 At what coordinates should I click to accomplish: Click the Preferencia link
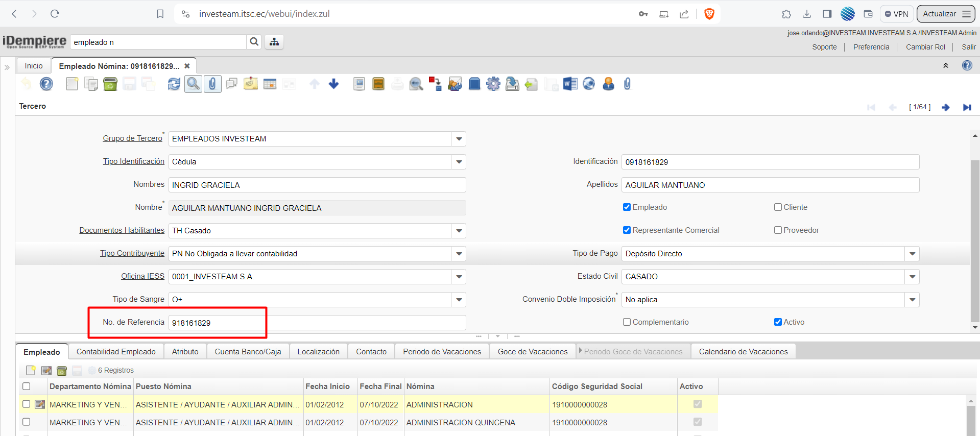pyautogui.click(x=871, y=47)
